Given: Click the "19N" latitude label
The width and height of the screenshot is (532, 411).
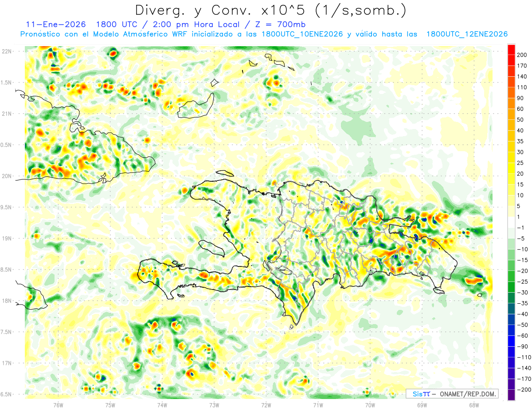Looking at the screenshot, I should tap(7, 239).
